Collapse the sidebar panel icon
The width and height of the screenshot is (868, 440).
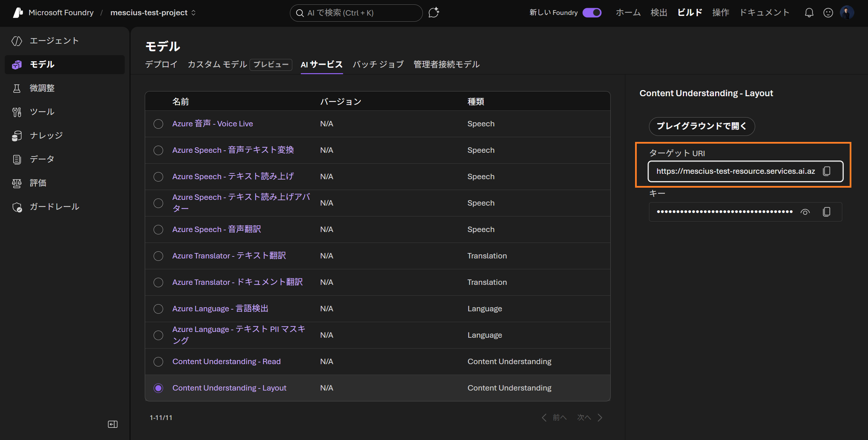click(x=113, y=424)
